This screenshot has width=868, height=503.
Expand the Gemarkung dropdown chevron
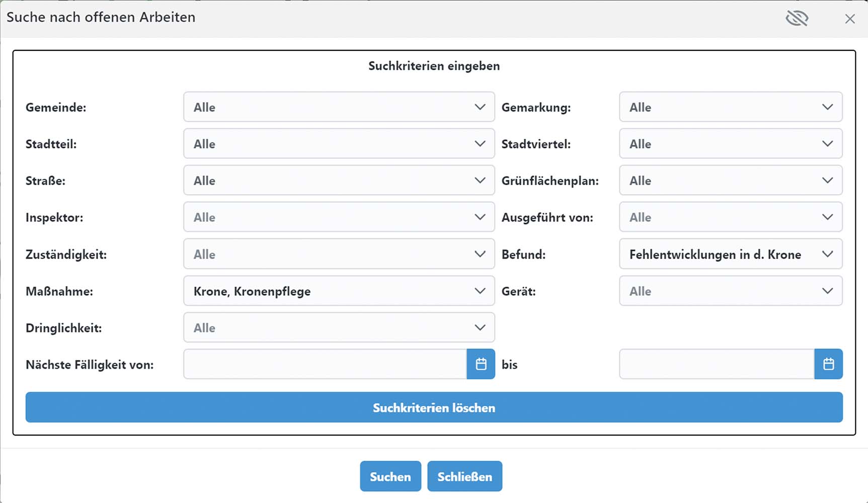click(827, 107)
